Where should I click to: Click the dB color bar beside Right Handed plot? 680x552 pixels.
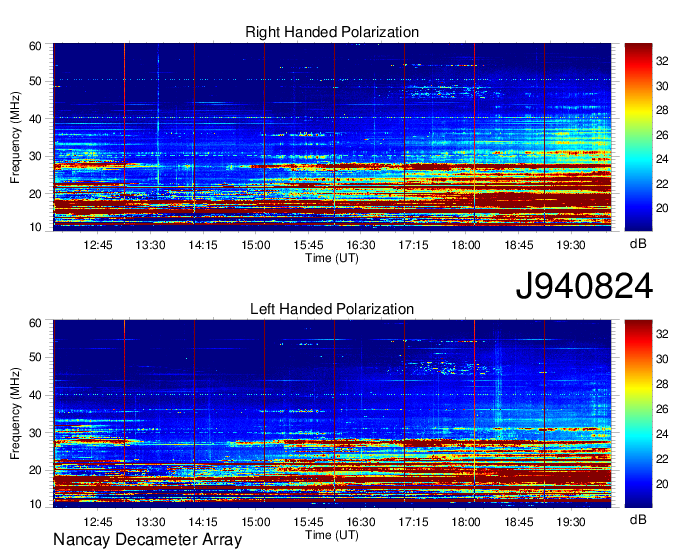pyautogui.click(x=638, y=137)
